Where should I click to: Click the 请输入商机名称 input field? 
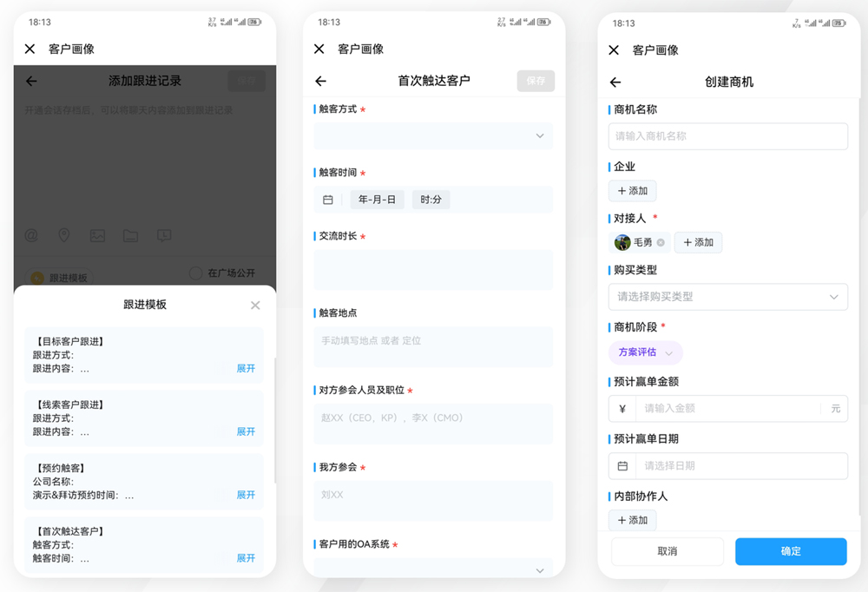[727, 136]
